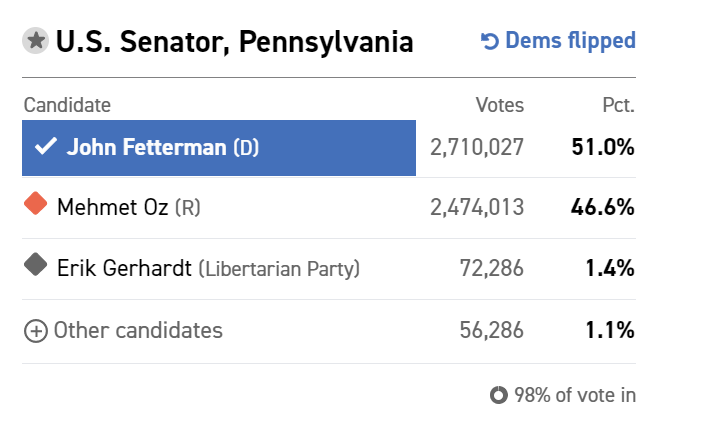Show the Other candidates list

pyautogui.click(x=138, y=330)
